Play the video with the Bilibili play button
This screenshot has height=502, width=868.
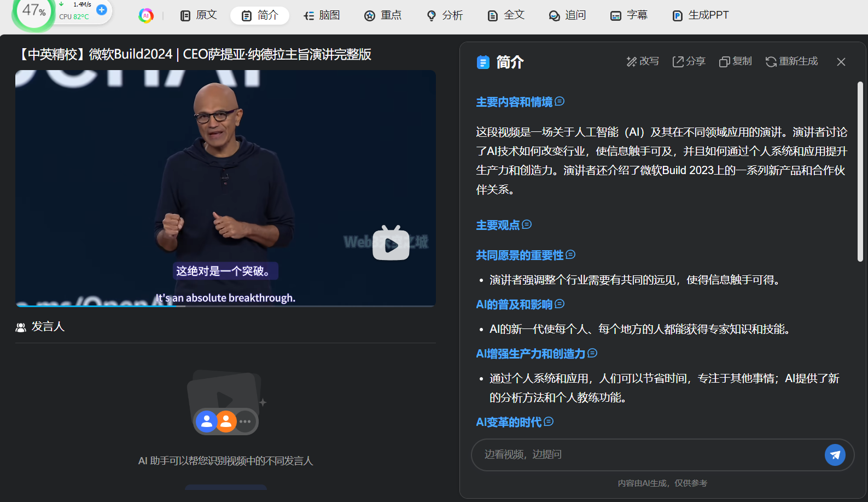(391, 244)
